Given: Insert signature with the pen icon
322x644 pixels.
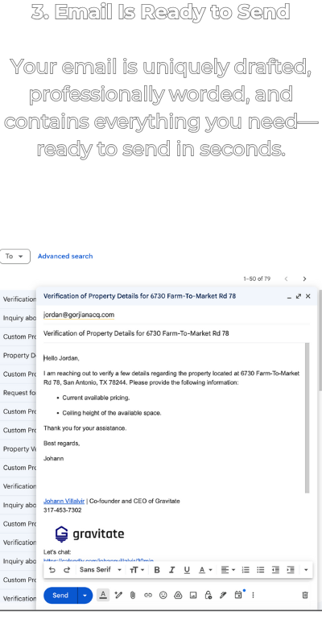Looking at the screenshot, I should tap(223, 595).
